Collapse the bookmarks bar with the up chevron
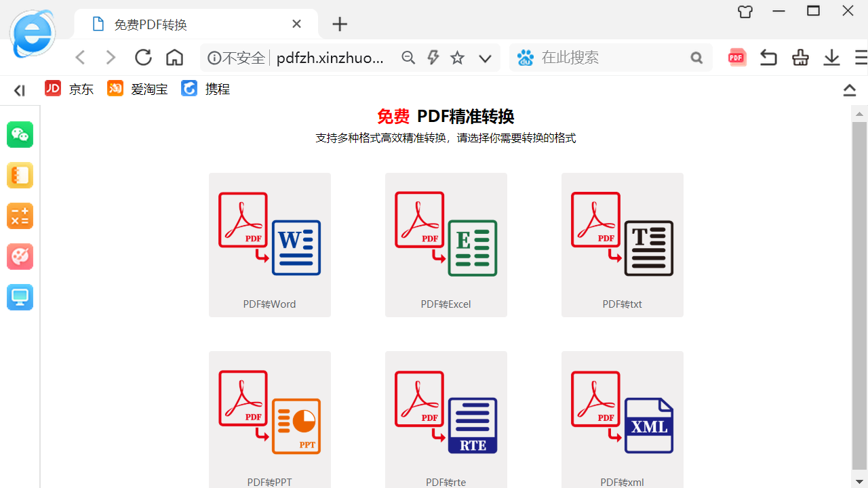 (849, 89)
